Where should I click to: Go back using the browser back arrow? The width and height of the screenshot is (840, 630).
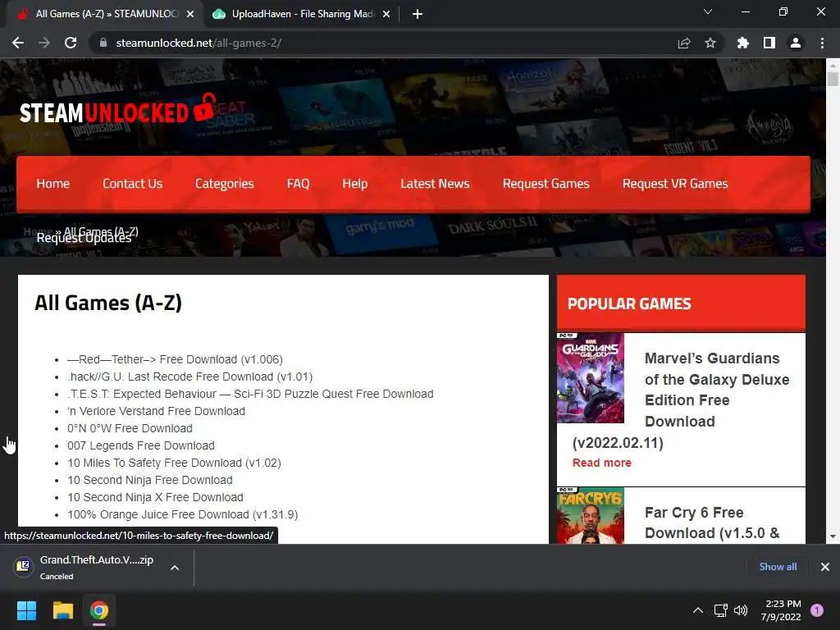coord(18,43)
